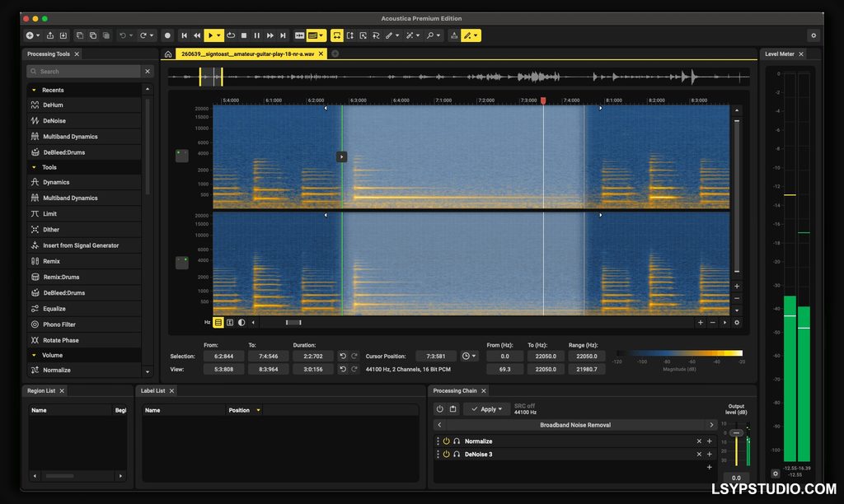Click the export/share file icon
This screenshot has width=844, height=504.
coord(50,35)
